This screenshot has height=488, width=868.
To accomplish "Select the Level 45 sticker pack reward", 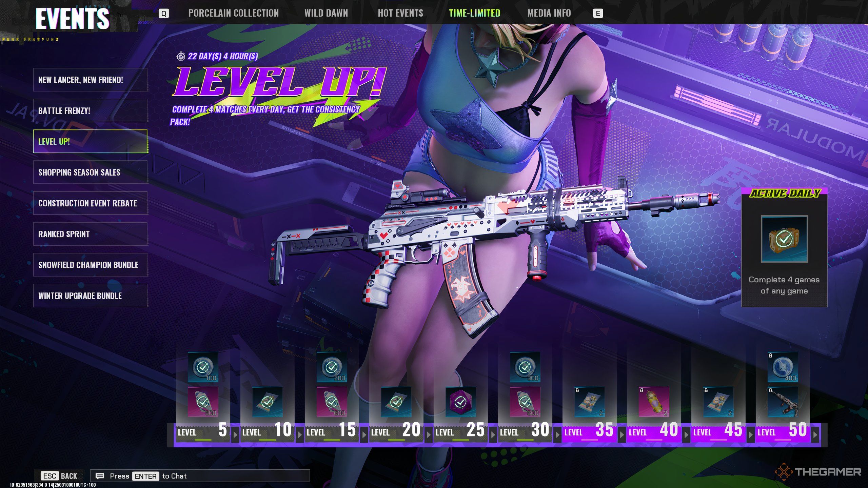I will 718,402.
